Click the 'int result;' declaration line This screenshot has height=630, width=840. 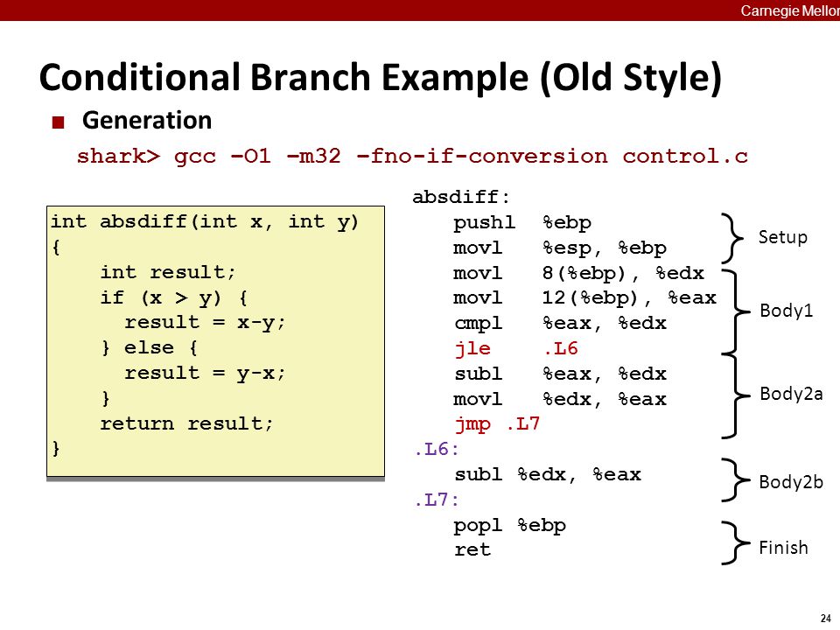click(x=168, y=272)
